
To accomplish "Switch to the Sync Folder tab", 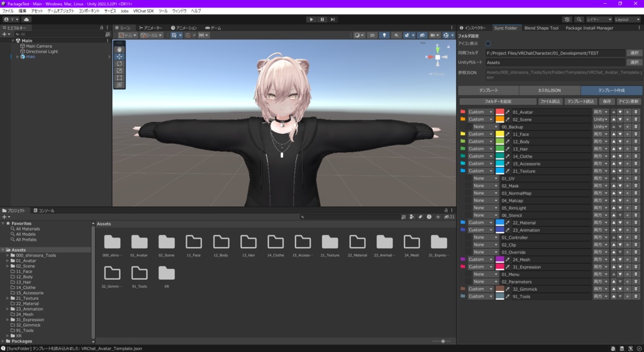I will coord(505,28).
